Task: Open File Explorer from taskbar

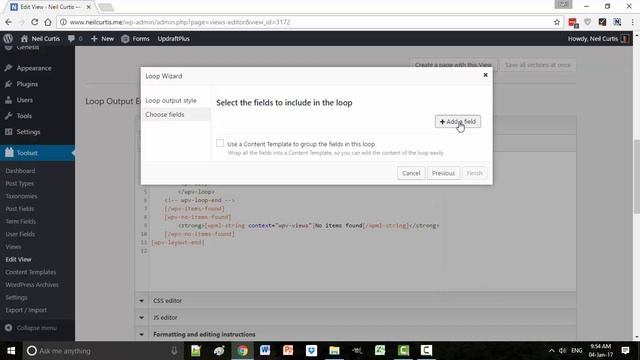Action: (334, 351)
